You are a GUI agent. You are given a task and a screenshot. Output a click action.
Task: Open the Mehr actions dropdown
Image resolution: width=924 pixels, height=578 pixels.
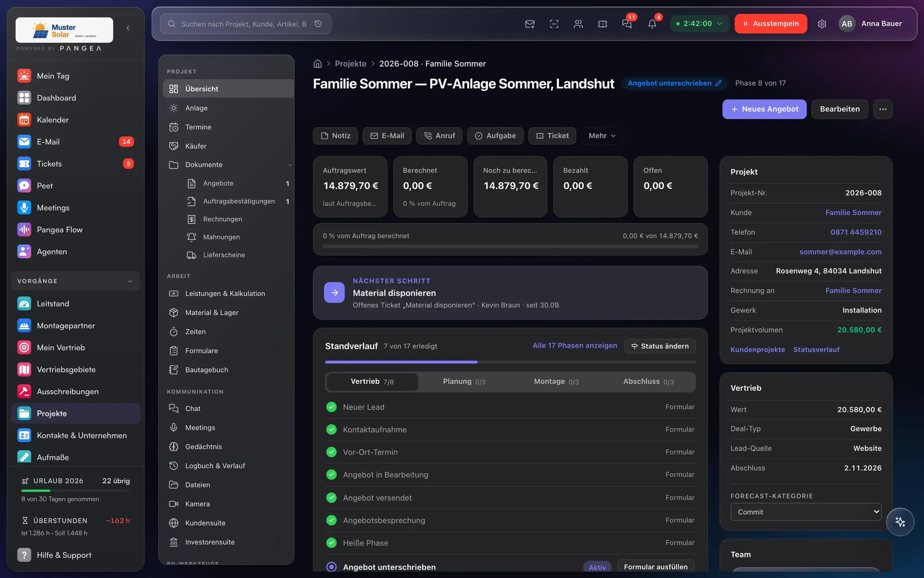[x=602, y=136]
